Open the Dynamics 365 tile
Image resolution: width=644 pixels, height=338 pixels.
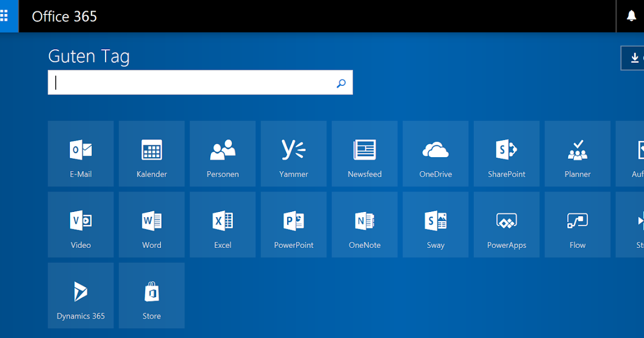click(x=81, y=296)
